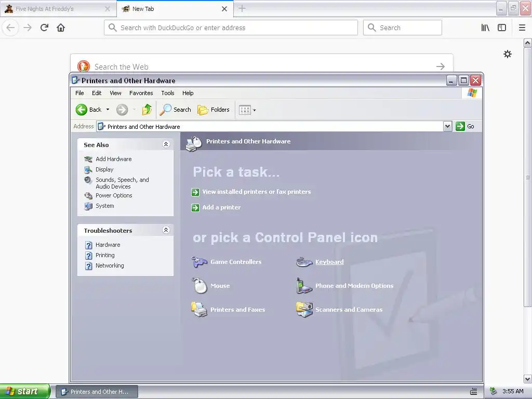532x399 pixels.
Task: Open the Firefox Library icon
Action: [x=486, y=28]
